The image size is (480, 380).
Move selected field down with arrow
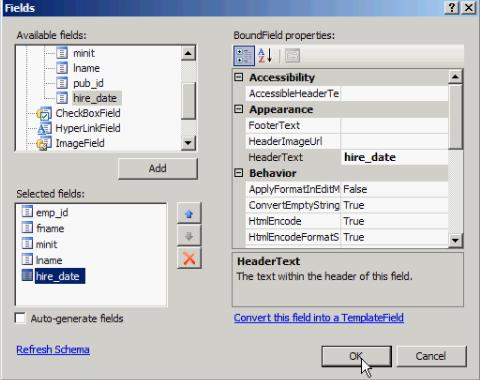[189, 236]
